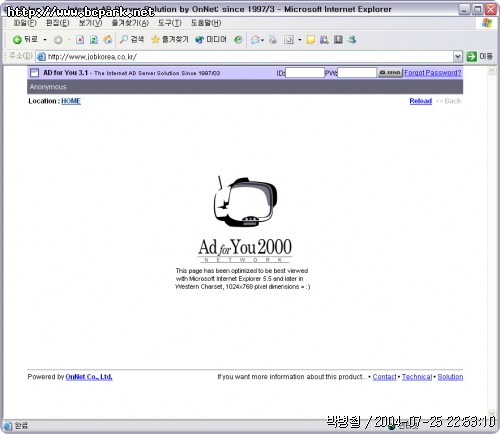Open the Search (검색) toolbar button

132,39
